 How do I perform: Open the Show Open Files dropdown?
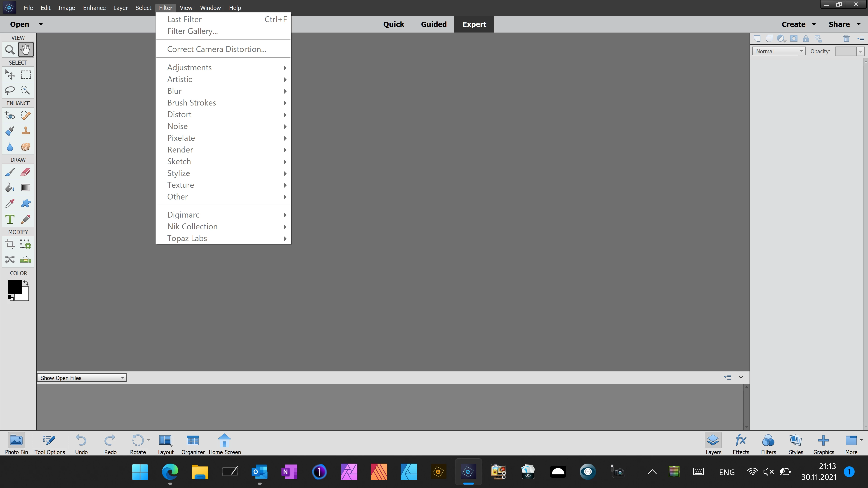(82, 378)
